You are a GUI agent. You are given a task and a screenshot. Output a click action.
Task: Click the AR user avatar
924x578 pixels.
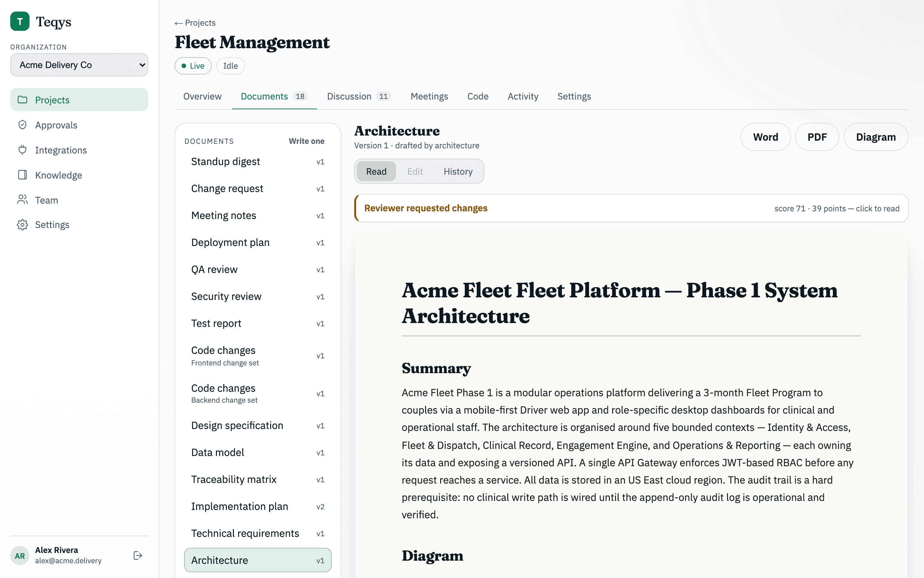(x=20, y=556)
